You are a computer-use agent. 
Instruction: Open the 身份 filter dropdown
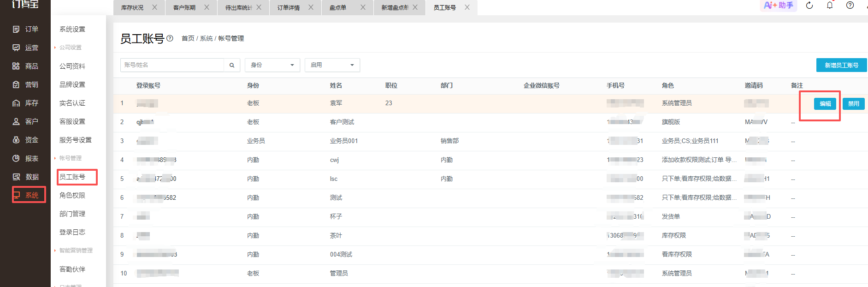point(272,65)
